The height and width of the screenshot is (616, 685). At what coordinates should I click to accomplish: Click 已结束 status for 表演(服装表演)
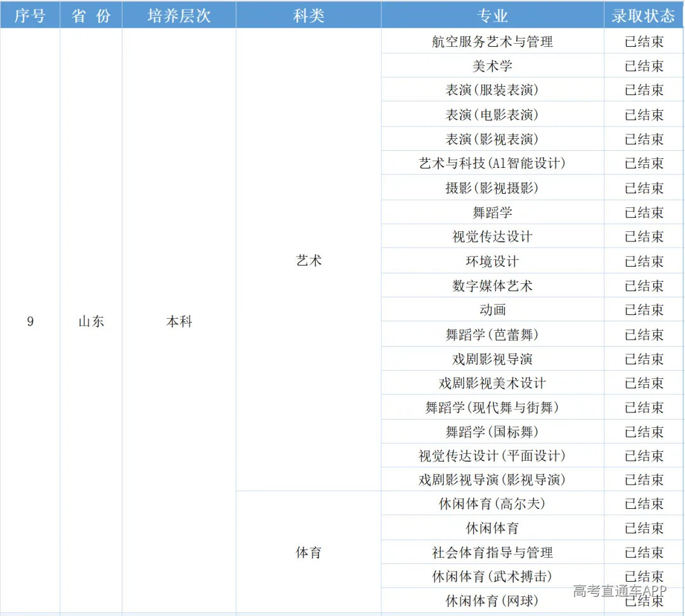coord(644,90)
